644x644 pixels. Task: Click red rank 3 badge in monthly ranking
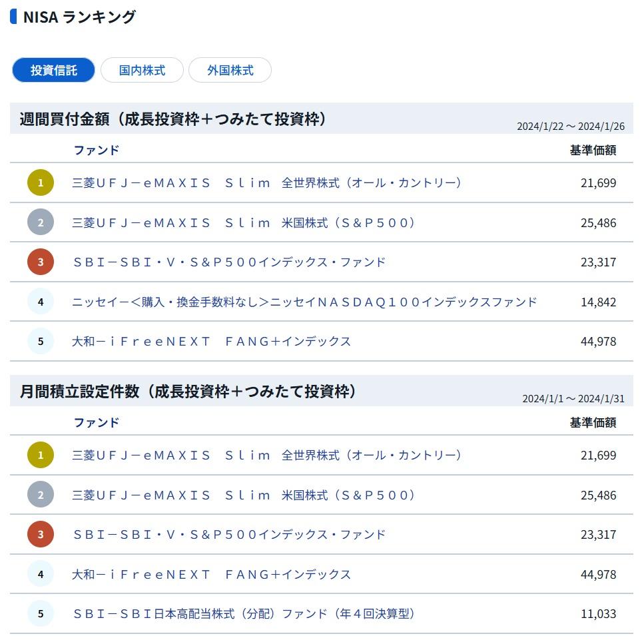41,534
